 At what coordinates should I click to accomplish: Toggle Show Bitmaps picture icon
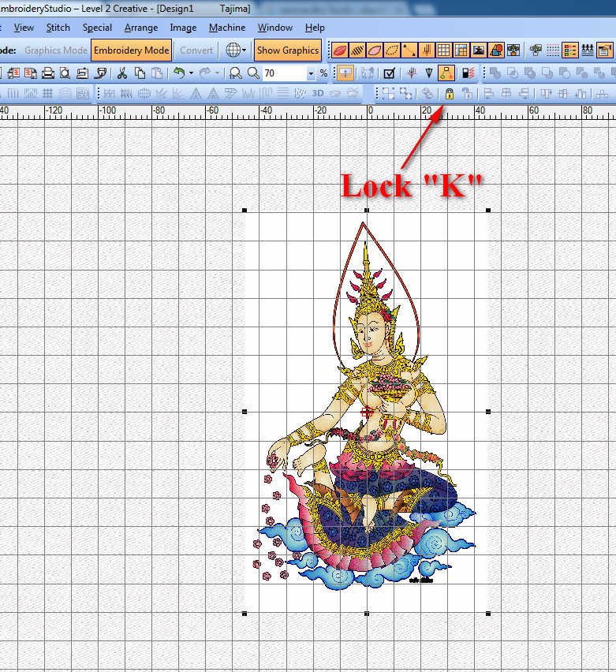pos(479,50)
